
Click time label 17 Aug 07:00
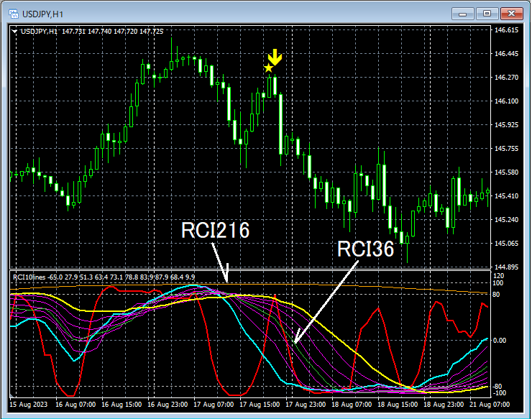(214, 405)
